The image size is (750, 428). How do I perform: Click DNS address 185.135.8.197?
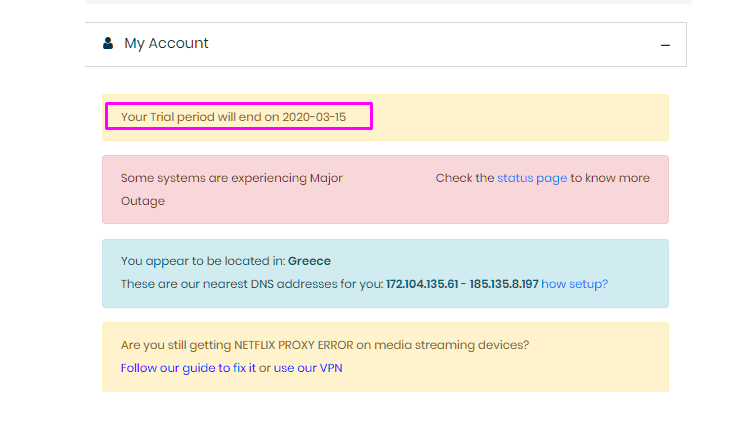(501, 284)
